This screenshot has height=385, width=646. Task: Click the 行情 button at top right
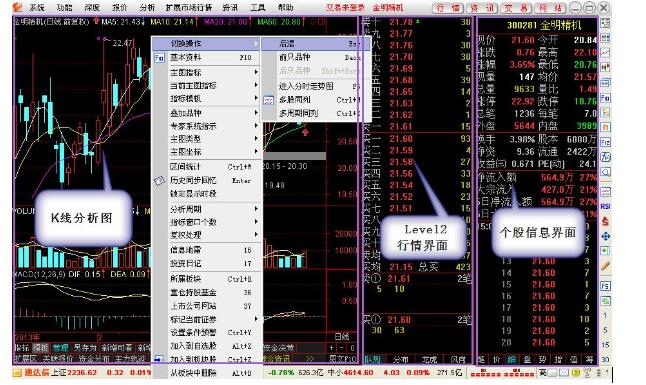448,7
